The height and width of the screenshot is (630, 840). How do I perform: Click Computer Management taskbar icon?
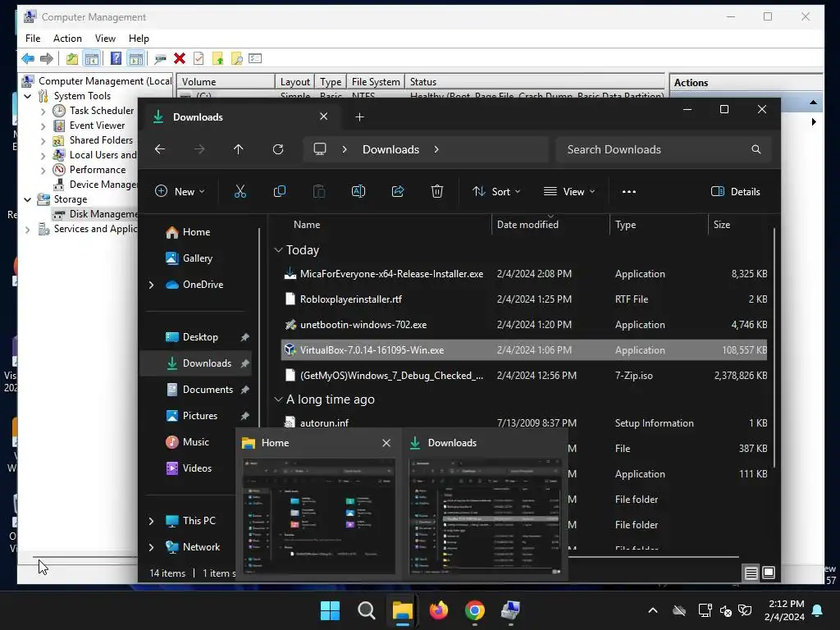click(510, 610)
